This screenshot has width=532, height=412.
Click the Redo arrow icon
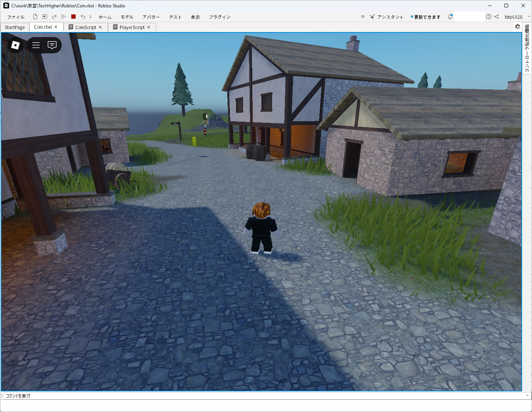pos(54,17)
